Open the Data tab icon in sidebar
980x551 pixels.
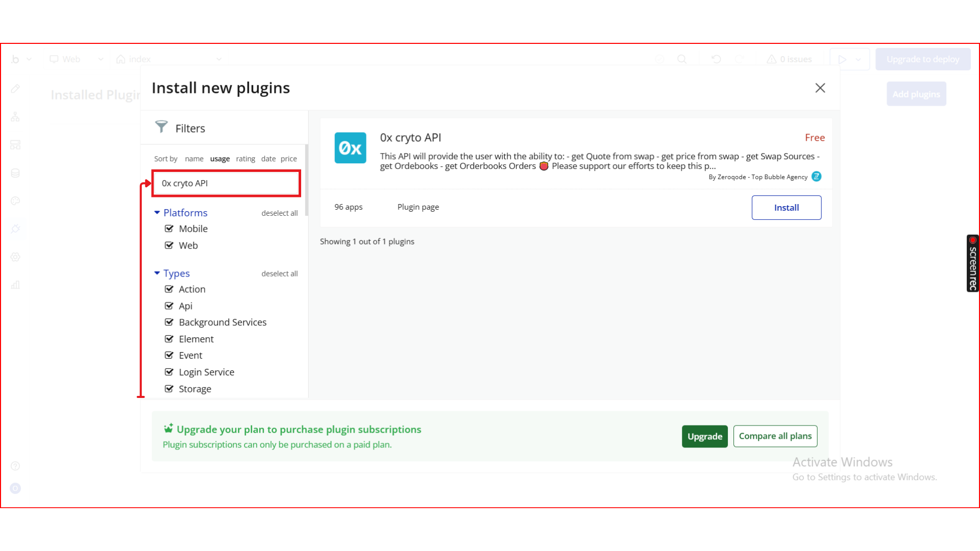point(15,173)
